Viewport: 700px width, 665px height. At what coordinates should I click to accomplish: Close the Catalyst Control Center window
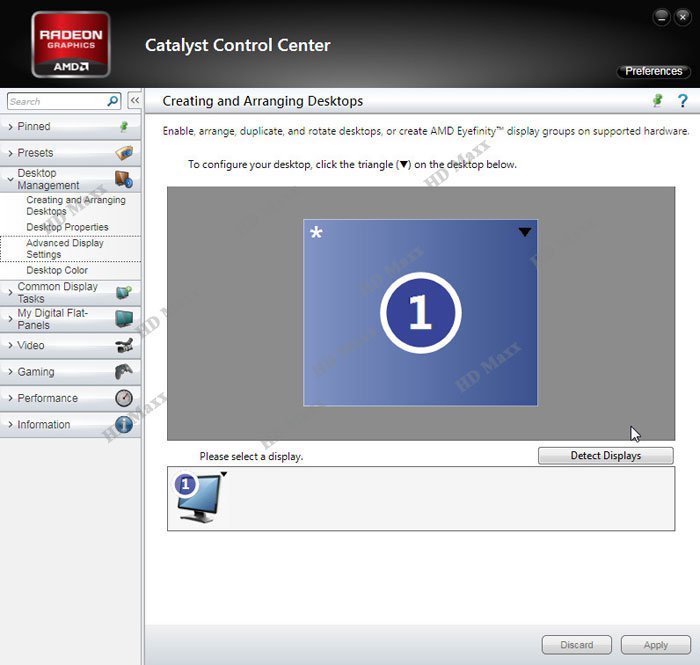tap(683, 17)
